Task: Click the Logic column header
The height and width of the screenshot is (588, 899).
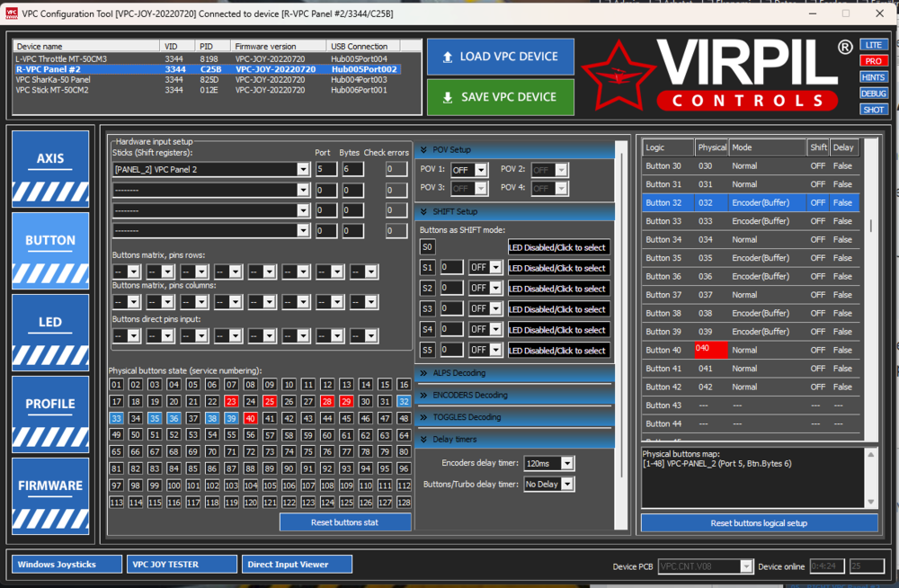Action: (x=668, y=147)
